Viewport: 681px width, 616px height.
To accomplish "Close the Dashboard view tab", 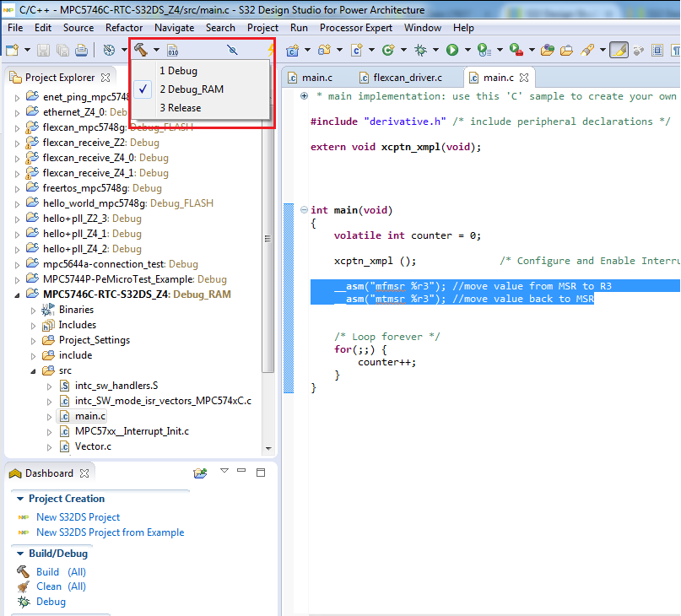I will point(84,473).
